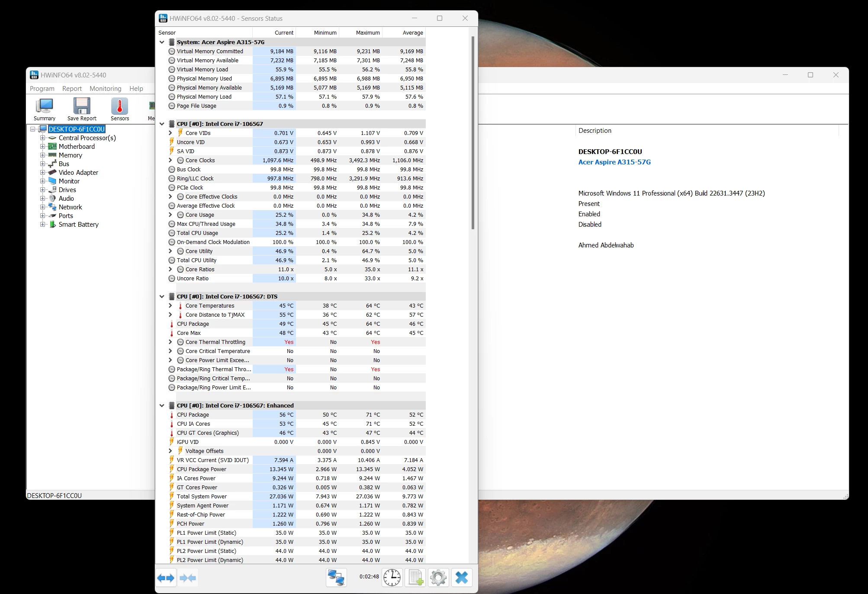
Task: Expand the Core Thermal Throttling row
Action: point(170,342)
